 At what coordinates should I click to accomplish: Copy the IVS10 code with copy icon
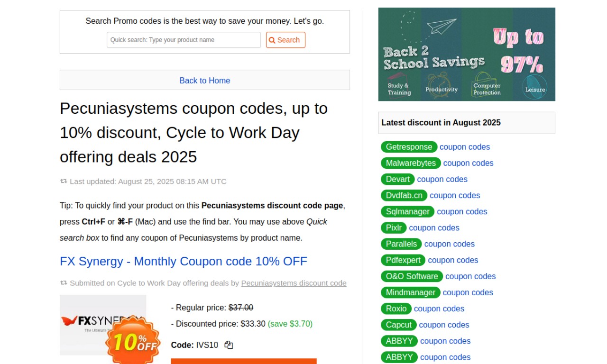[229, 345]
